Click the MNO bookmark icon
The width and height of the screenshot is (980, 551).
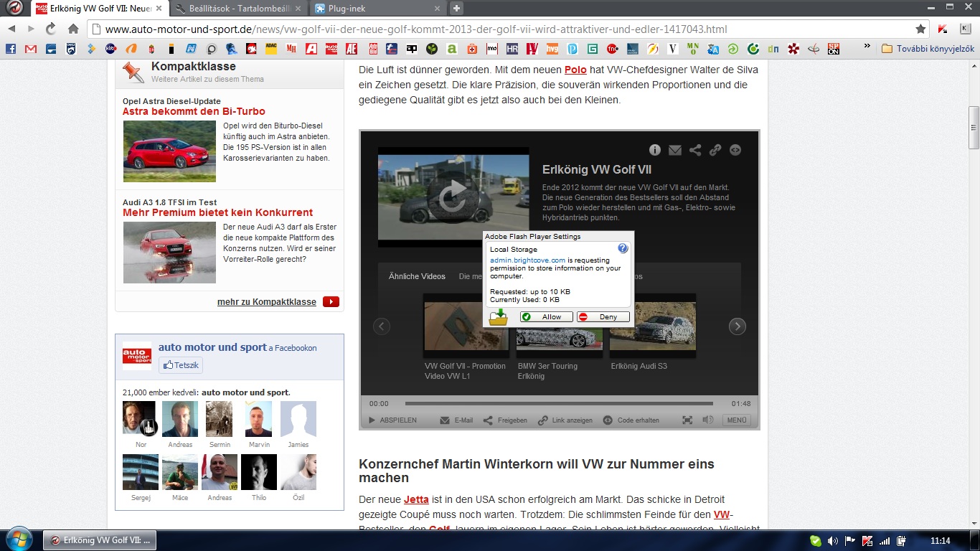[x=693, y=50]
